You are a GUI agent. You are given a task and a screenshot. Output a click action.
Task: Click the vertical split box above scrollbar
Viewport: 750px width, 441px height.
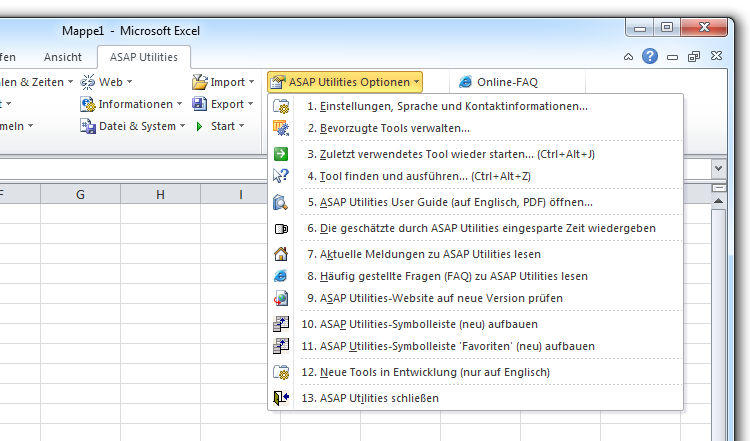coord(718,188)
